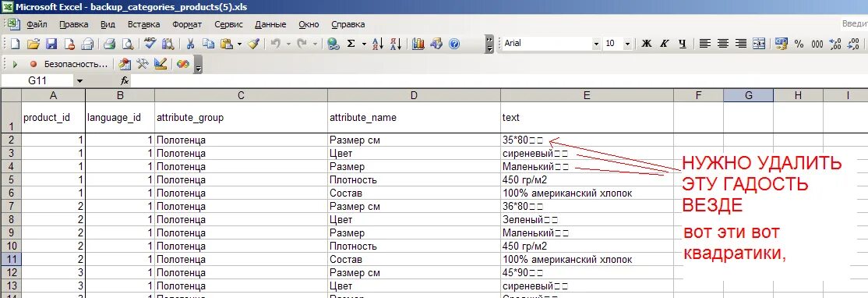Toggle Design Mode with the ruler icon
868x298 pixels.
(x=161, y=64)
